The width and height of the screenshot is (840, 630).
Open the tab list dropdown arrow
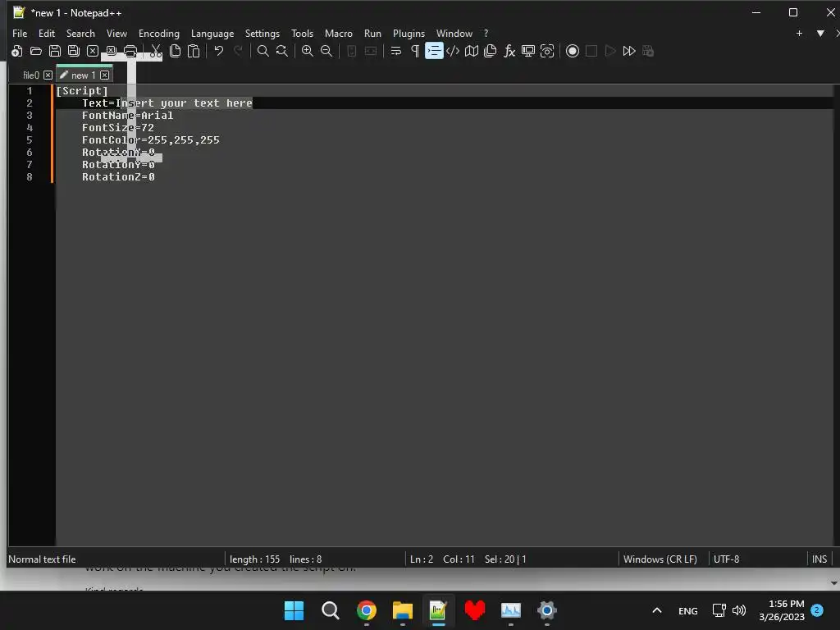tap(820, 33)
